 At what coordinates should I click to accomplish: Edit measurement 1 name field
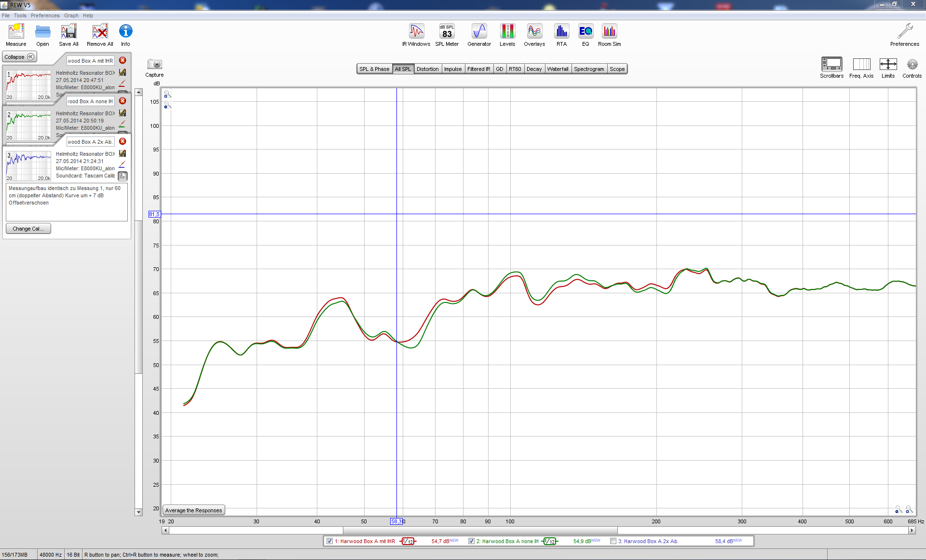90,61
